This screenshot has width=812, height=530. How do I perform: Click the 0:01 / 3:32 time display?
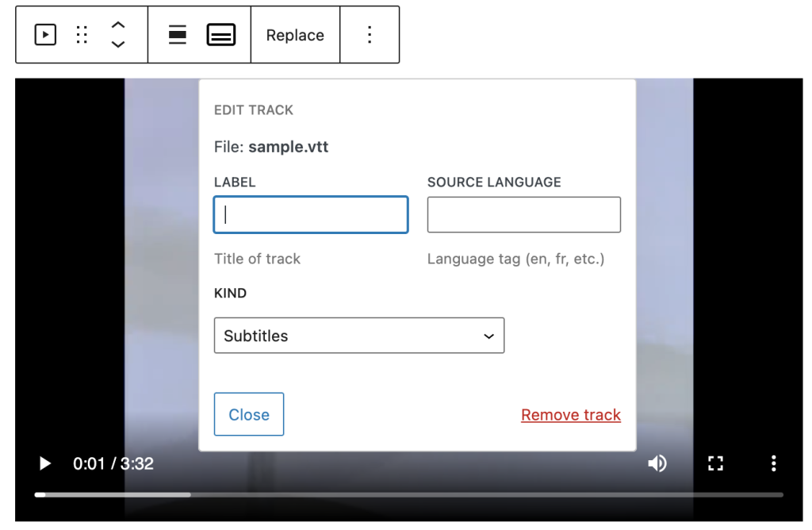click(x=113, y=463)
